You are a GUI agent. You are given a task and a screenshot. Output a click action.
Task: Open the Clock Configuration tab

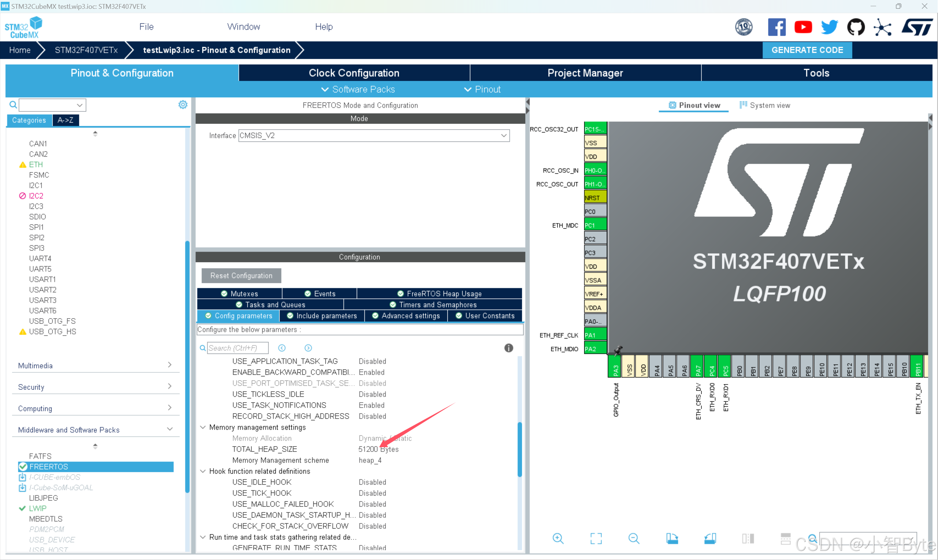[354, 73]
